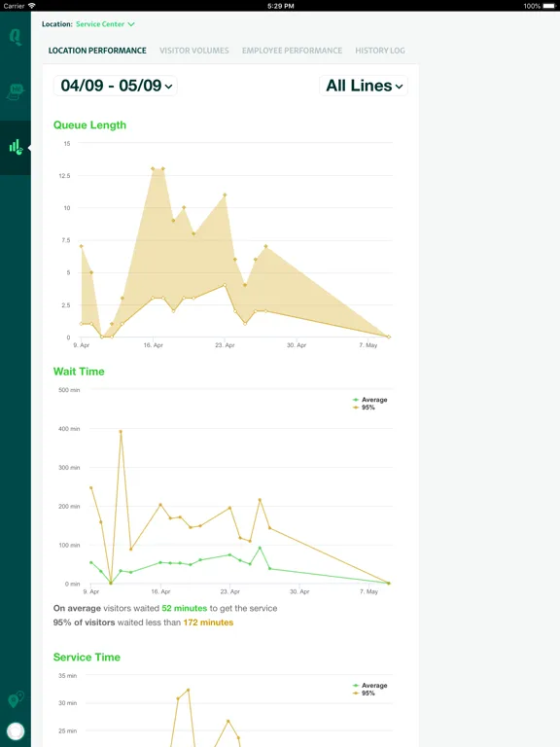
Task: Switch to Visitor Volumes tab
Action: [193, 51]
